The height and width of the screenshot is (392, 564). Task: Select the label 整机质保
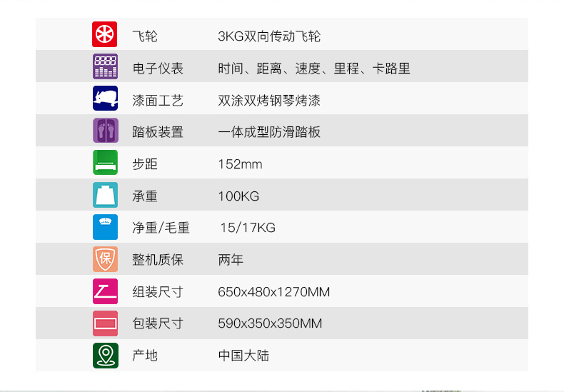pyautogui.click(x=158, y=260)
